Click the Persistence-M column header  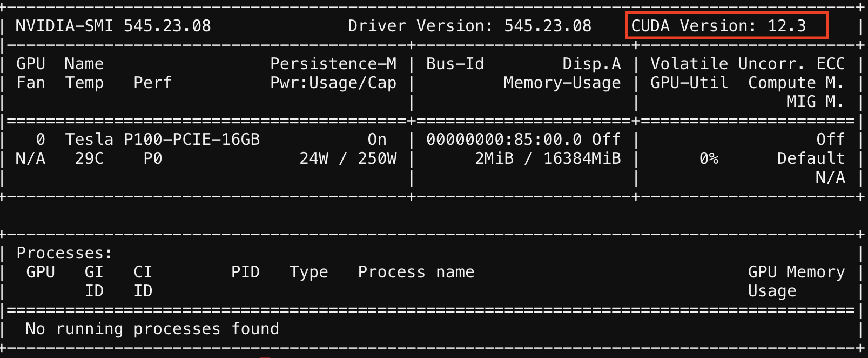(x=333, y=64)
